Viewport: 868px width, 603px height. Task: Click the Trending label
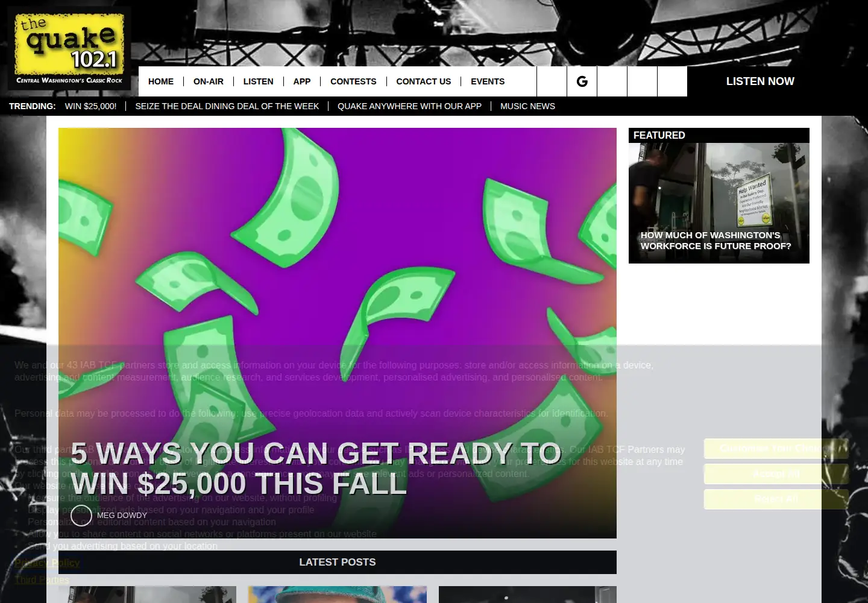[32, 106]
